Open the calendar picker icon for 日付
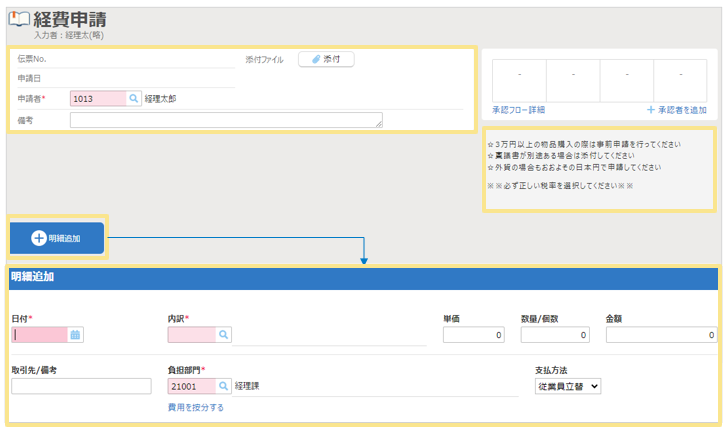Screen dimensions: 726x428 [x=75, y=335]
